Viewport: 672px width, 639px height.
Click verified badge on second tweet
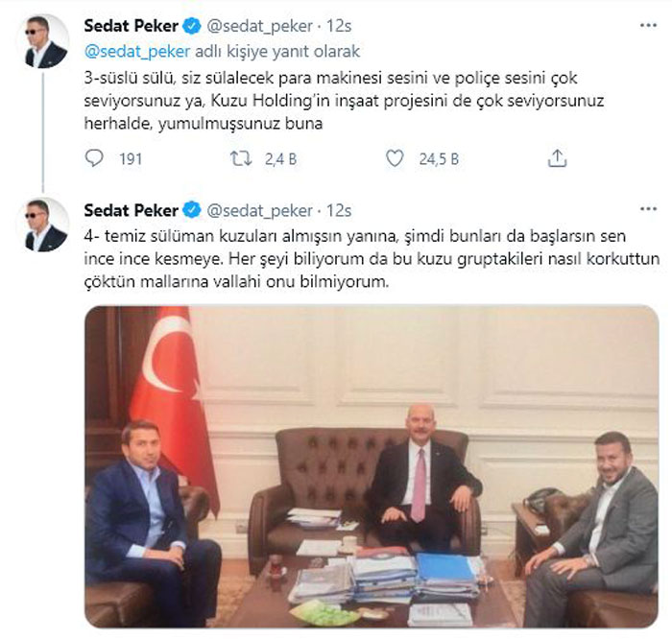tap(192, 210)
